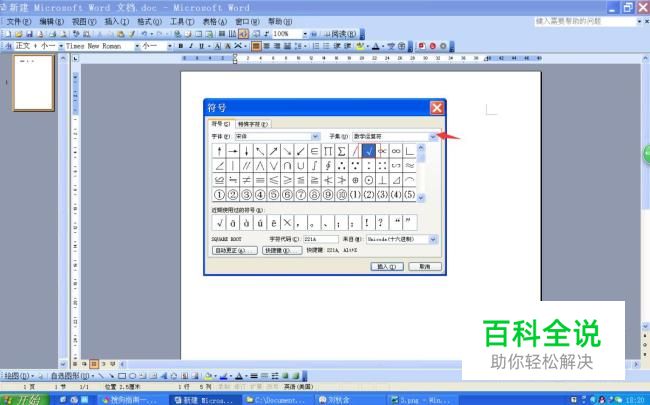
Task: Pick the ! symbol from recently used symbols
Action: tap(367, 223)
